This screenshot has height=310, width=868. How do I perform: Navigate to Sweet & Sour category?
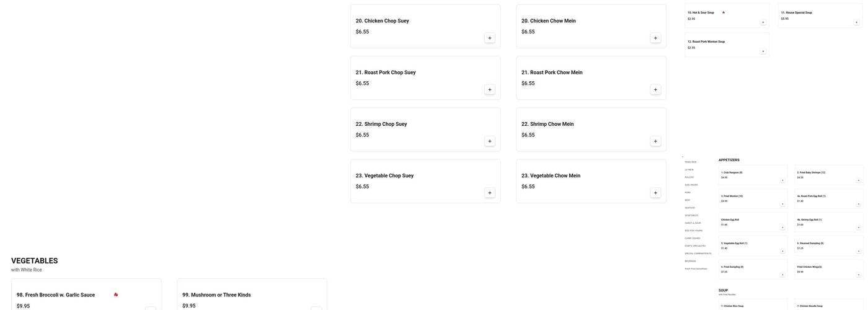click(693, 223)
